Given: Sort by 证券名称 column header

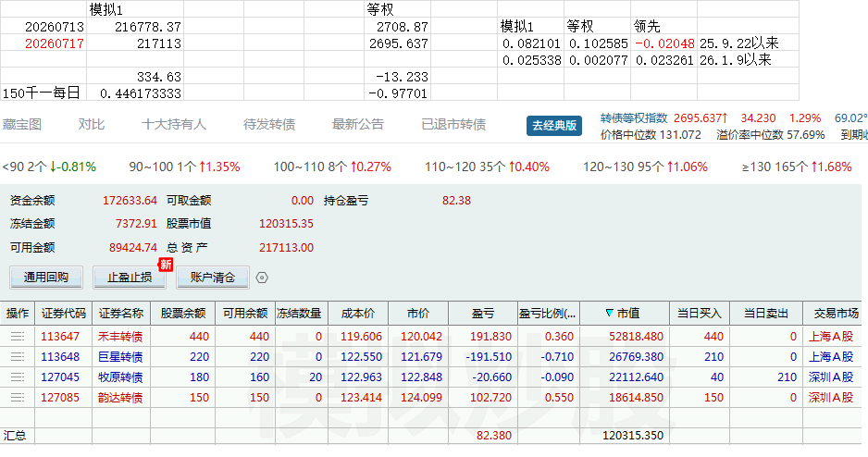Looking at the screenshot, I should 121,314.
